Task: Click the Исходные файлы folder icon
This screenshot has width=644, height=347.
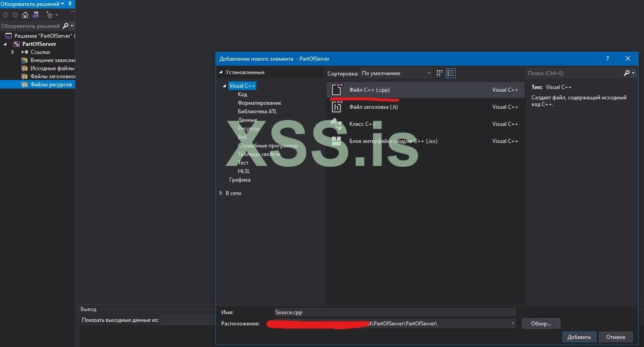Action: click(x=25, y=68)
